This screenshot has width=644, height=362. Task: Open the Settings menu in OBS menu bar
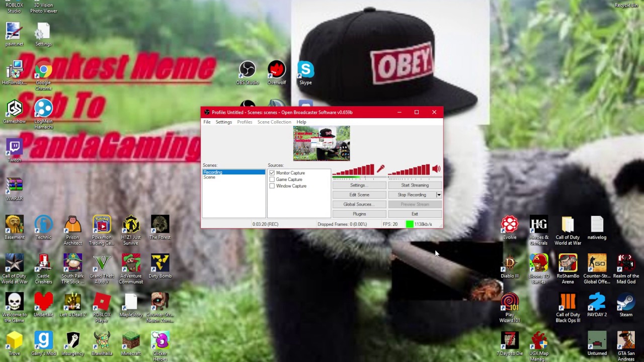[224, 122]
